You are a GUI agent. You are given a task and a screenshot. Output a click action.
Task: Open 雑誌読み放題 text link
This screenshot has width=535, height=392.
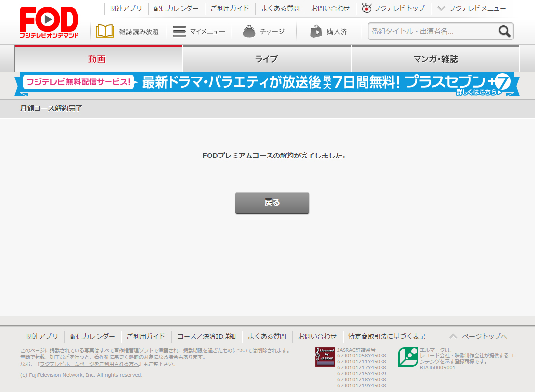pos(139,32)
